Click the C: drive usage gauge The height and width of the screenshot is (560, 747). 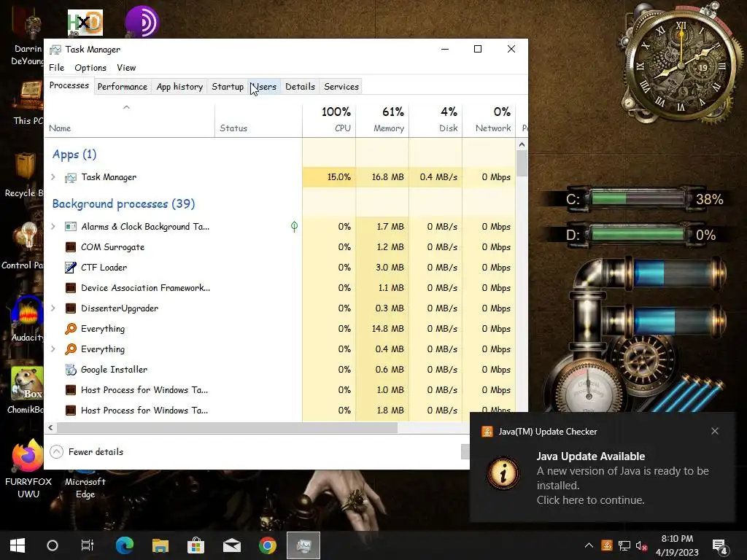[639, 198]
